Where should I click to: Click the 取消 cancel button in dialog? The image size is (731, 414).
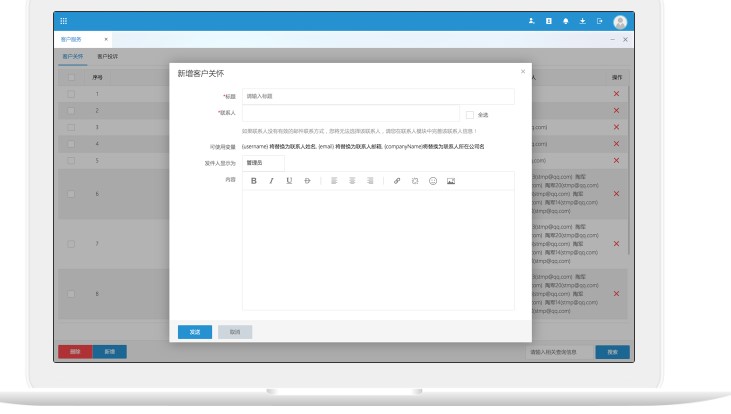[x=235, y=332]
